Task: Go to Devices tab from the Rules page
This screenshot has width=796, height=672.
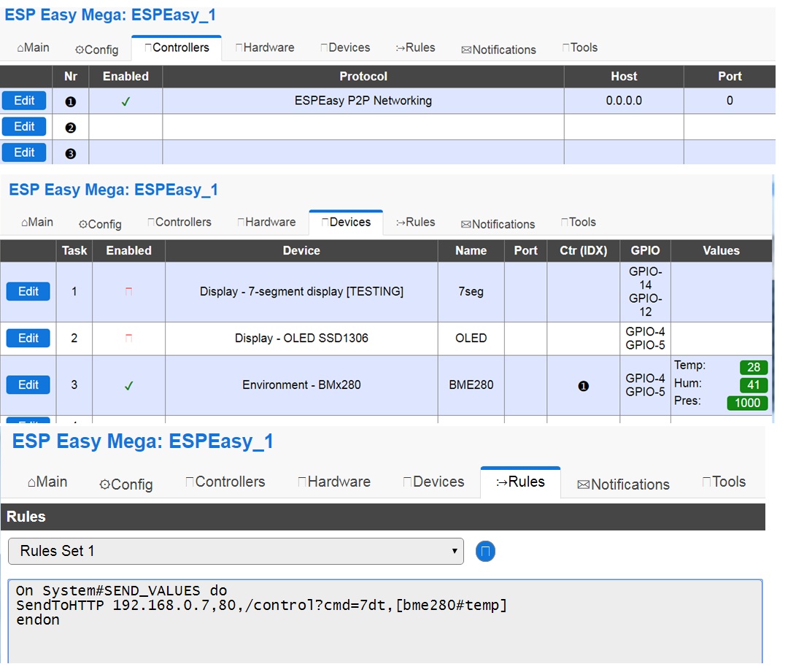Action: coord(433,482)
